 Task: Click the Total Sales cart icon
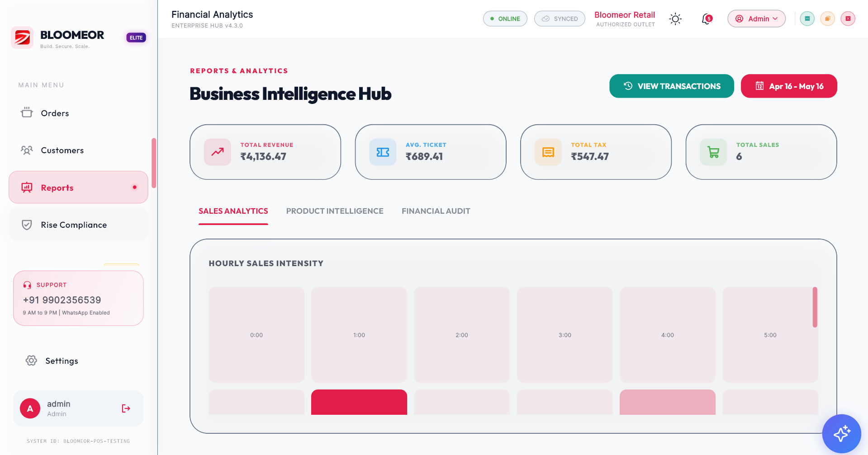click(x=713, y=152)
